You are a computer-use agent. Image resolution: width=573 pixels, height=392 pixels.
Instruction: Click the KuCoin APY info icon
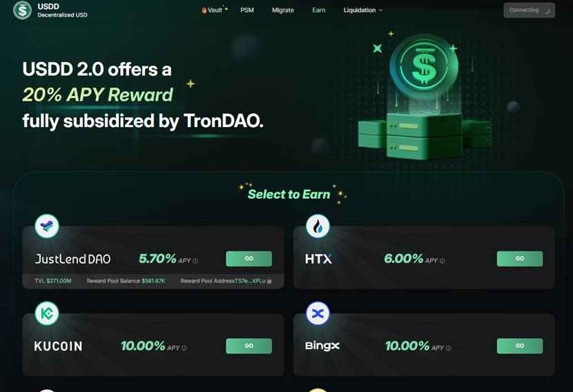(184, 349)
